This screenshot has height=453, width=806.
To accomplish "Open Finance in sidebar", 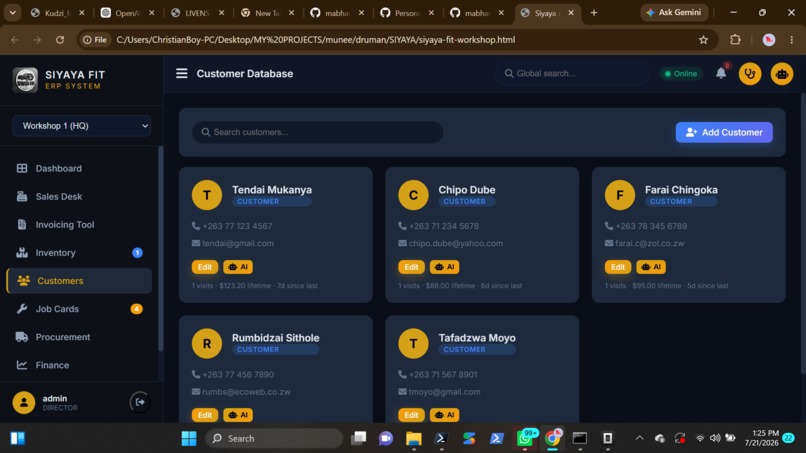I will click(80, 365).
